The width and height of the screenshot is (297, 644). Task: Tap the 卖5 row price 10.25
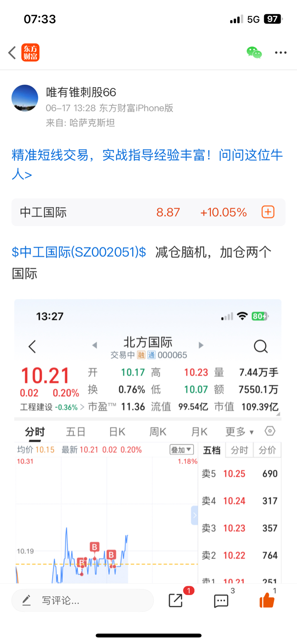pos(234,474)
